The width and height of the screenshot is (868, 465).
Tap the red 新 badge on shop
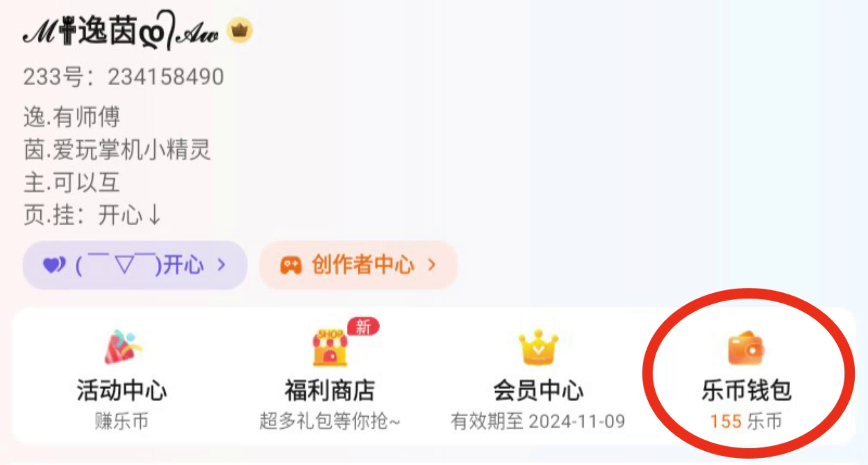[x=363, y=327]
